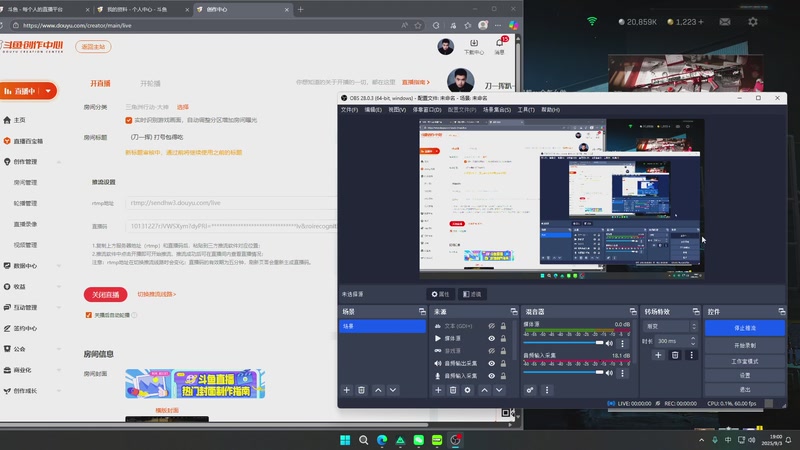Expand the 商业化 sidebar section
The image size is (800, 450).
click(x=59, y=370)
